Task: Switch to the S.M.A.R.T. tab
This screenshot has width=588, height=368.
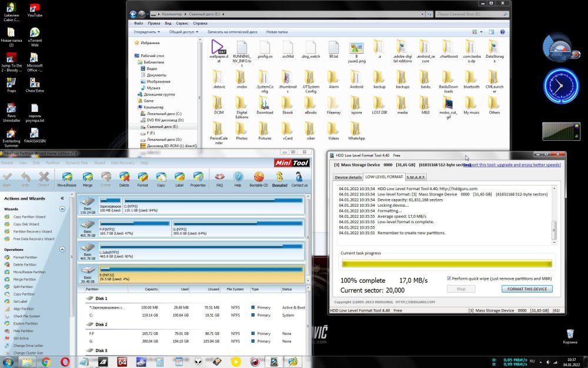Action: pos(416,177)
